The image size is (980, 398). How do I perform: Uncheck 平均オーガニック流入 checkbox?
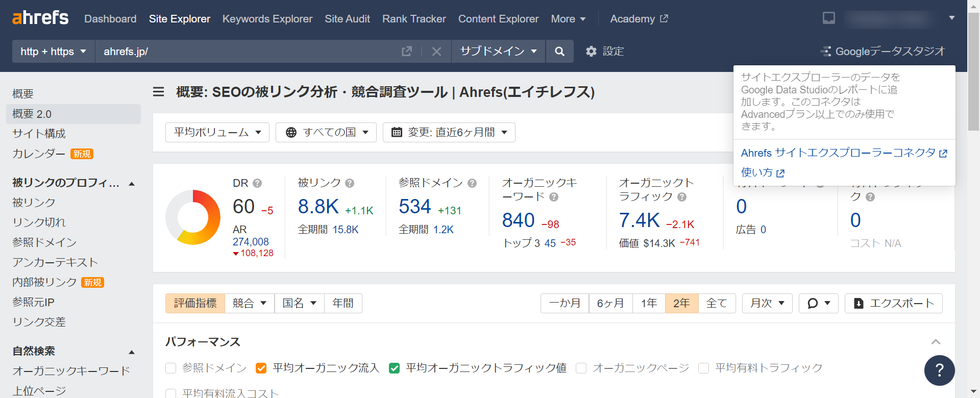pos(261,368)
